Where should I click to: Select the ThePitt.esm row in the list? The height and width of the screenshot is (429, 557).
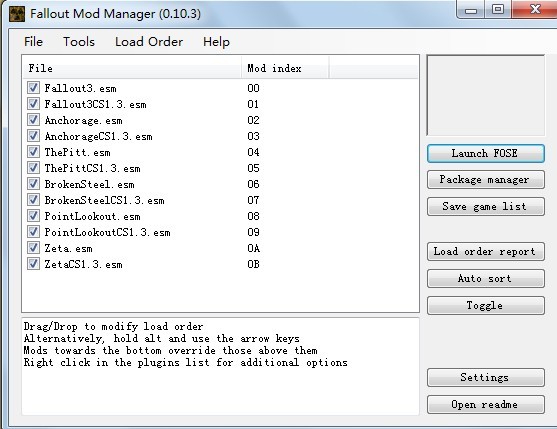[220, 152]
